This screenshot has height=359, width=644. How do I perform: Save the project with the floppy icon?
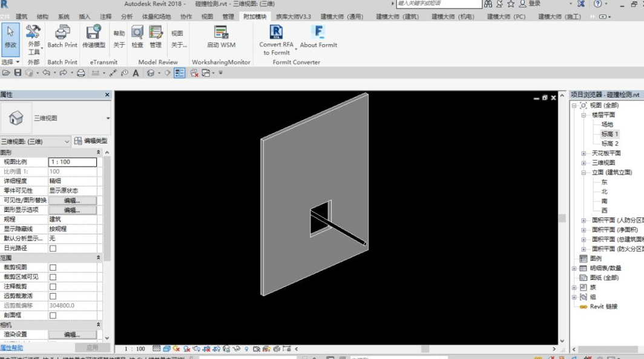click(x=18, y=73)
